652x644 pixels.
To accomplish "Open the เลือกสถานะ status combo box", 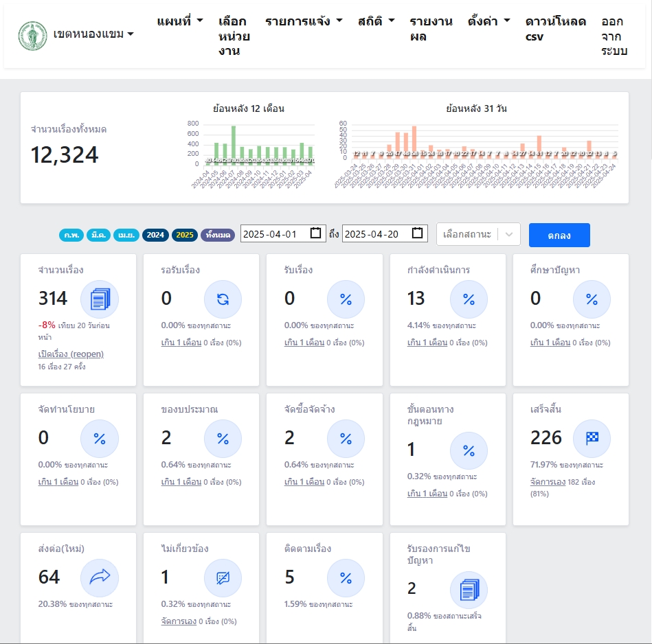I will [478, 234].
